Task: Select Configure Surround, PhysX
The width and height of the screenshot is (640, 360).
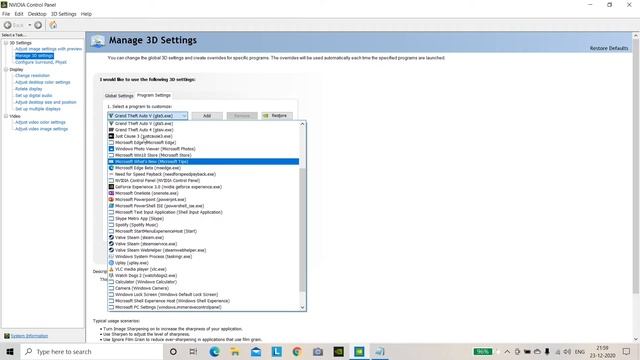Action: coord(41,62)
